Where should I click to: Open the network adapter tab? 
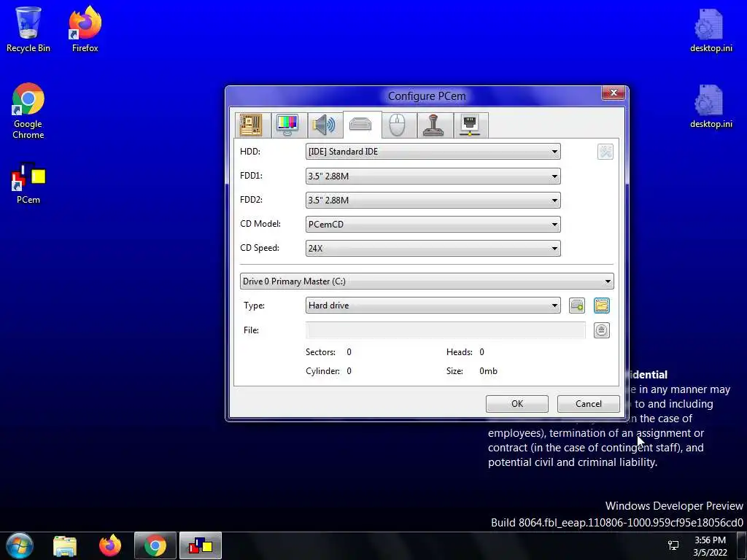point(471,125)
